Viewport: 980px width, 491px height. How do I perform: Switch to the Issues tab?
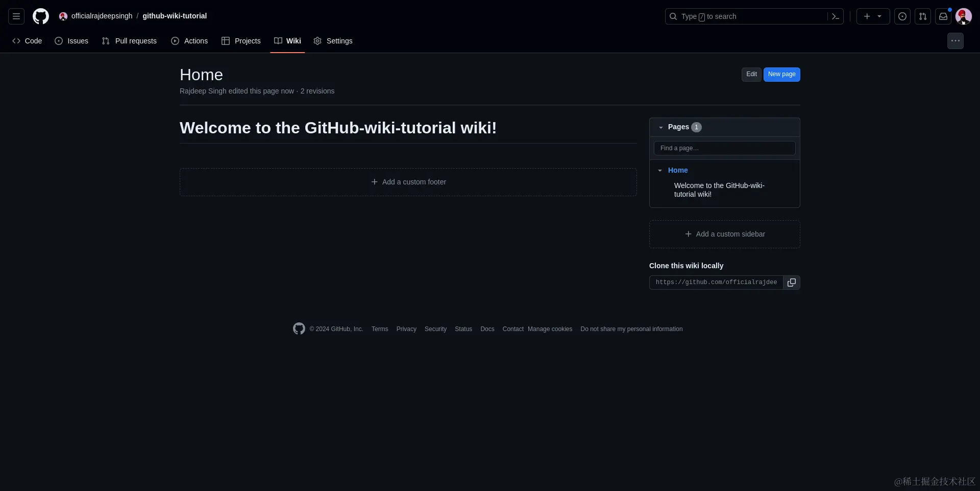pos(71,41)
